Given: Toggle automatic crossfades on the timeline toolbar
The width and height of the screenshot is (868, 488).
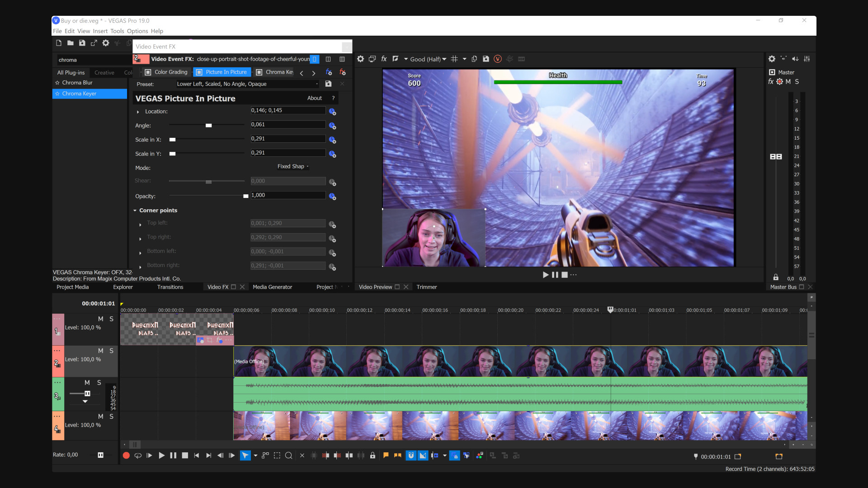Looking at the screenshot, I should (x=423, y=455).
